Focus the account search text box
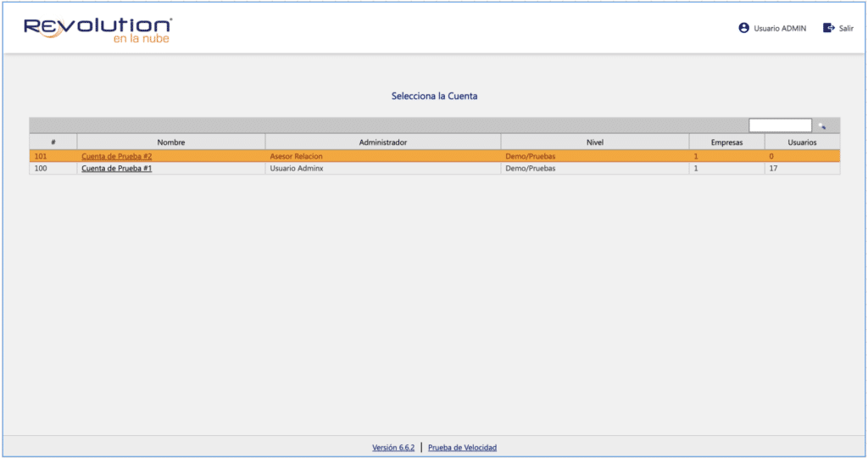 point(780,126)
